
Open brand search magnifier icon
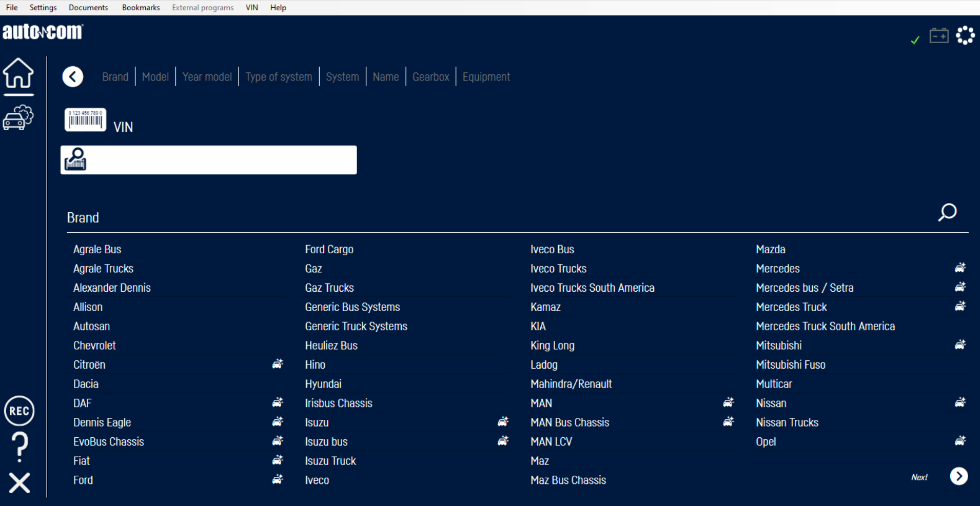point(947,212)
